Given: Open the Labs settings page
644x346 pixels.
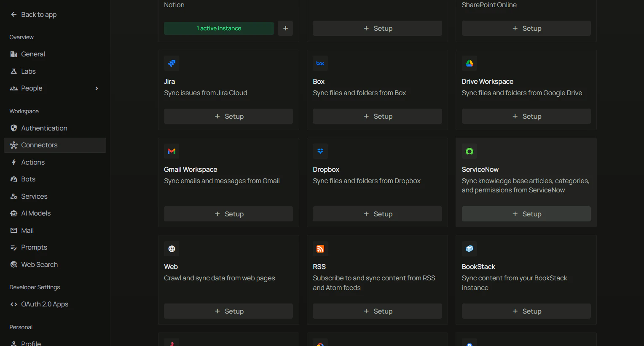Looking at the screenshot, I should click(55, 71).
